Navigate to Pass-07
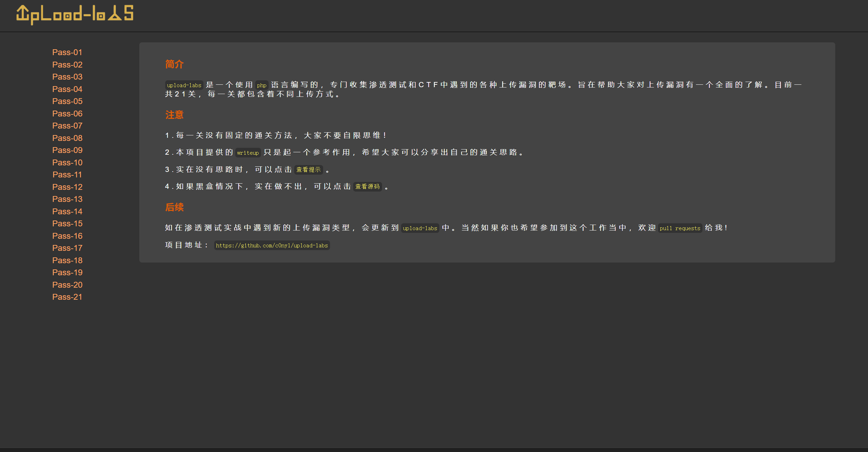Image resolution: width=868 pixels, height=452 pixels. (x=67, y=126)
